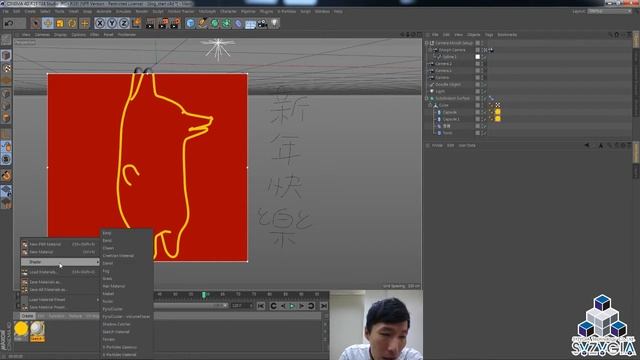Click the Light bulb icon in toolbar
Image resolution: width=640 pixels, height=360 pixels.
(275, 23)
